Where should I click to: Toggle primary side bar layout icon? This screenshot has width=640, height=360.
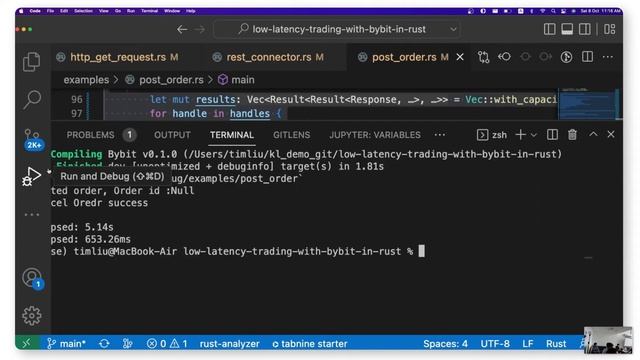point(549,29)
